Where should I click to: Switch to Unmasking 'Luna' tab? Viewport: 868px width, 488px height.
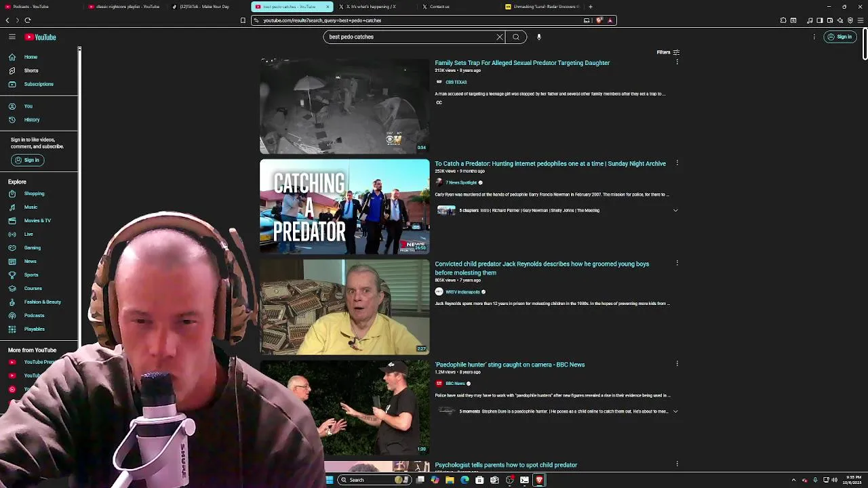point(542,7)
